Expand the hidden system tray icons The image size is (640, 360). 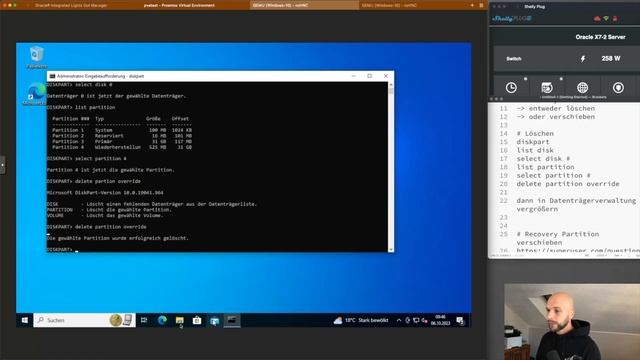point(399,320)
